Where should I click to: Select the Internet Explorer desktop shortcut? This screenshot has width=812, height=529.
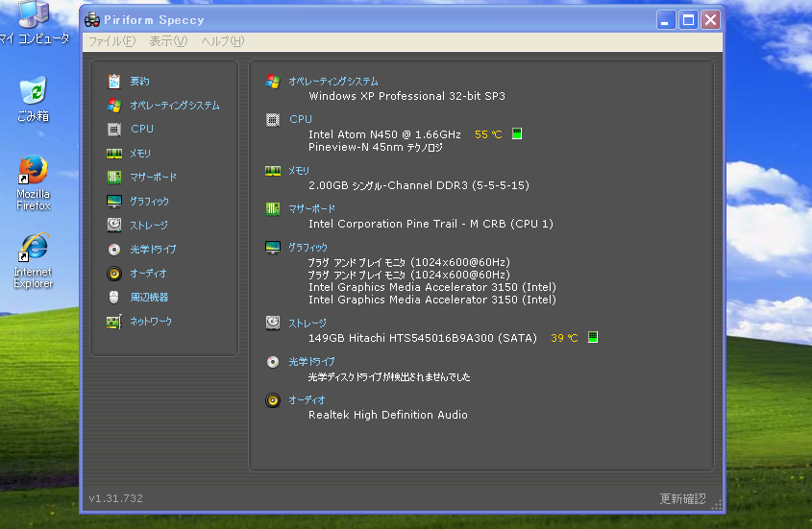(x=33, y=261)
